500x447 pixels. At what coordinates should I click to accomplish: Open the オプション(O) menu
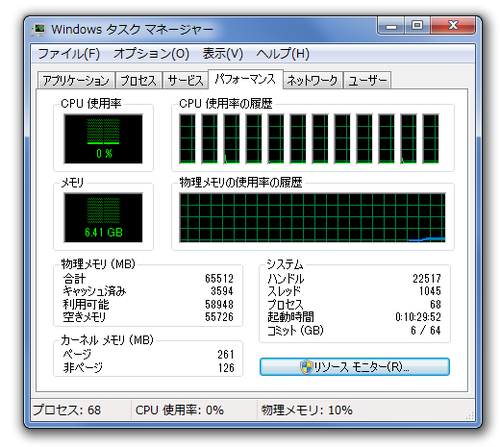[151, 54]
